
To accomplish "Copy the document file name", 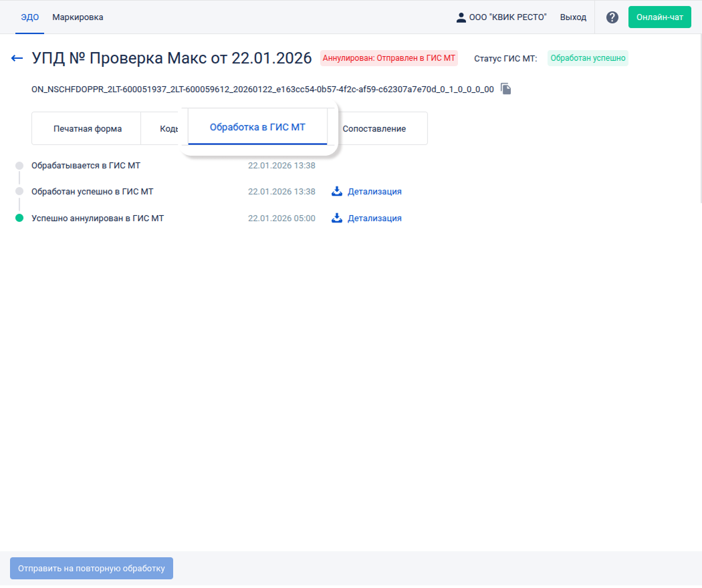I will pos(506,89).
